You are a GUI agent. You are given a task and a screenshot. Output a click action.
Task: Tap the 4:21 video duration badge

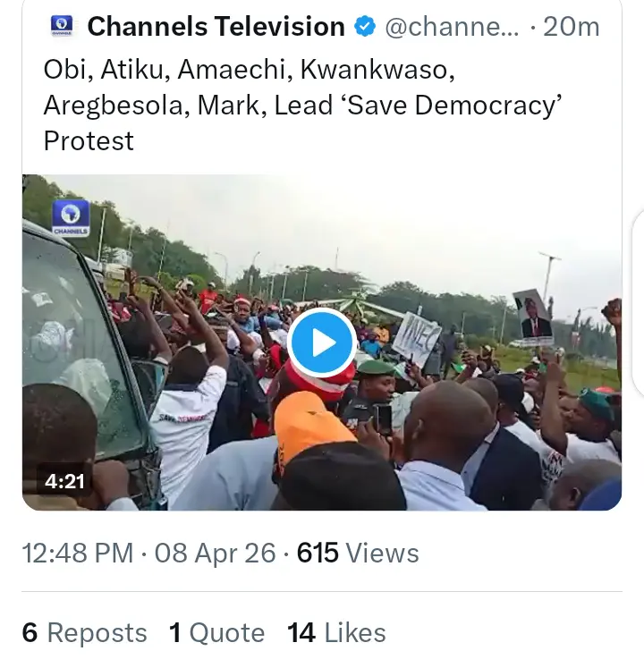pyautogui.click(x=64, y=481)
